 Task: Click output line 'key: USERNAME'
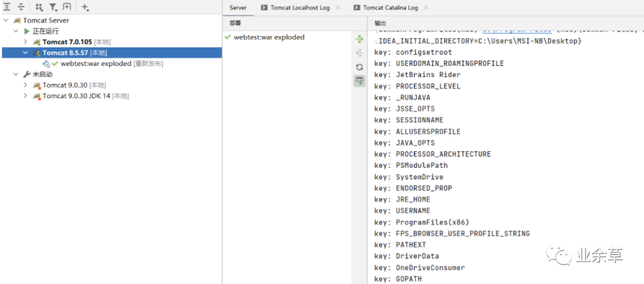(402, 211)
